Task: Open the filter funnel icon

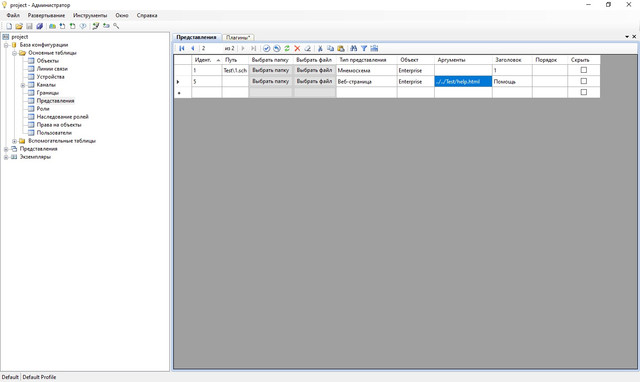Action: click(x=364, y=48)
